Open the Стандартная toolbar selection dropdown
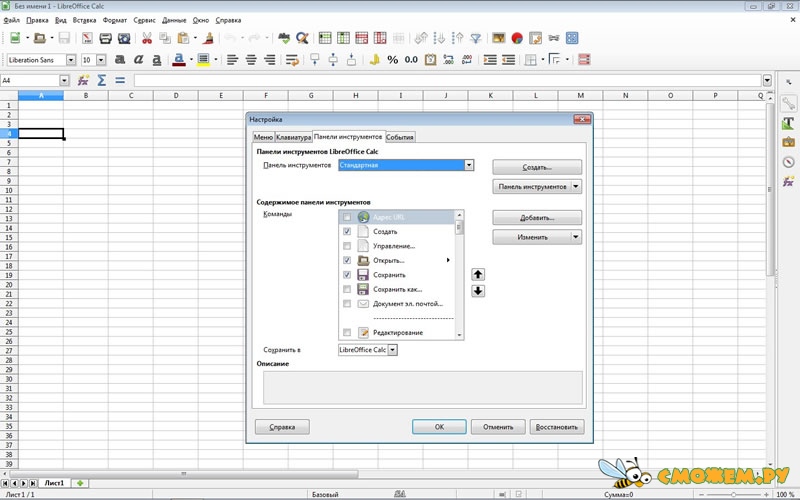 click(469, 165)
